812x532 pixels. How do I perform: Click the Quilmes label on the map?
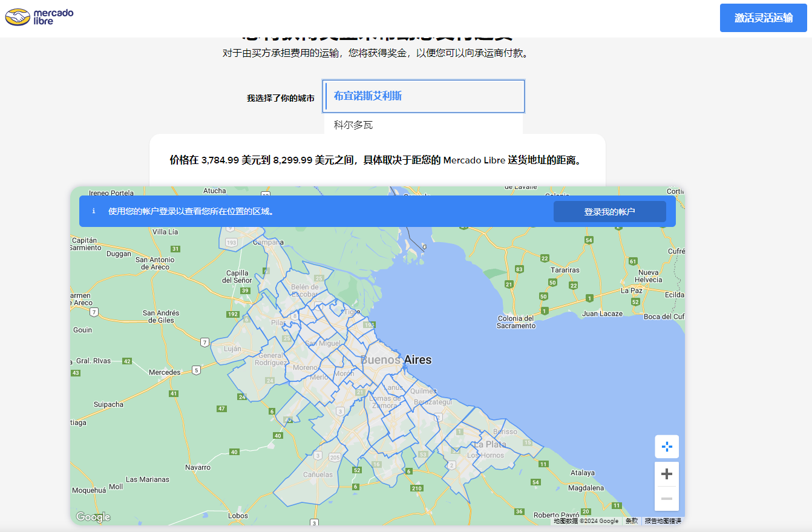pos(424,391)
